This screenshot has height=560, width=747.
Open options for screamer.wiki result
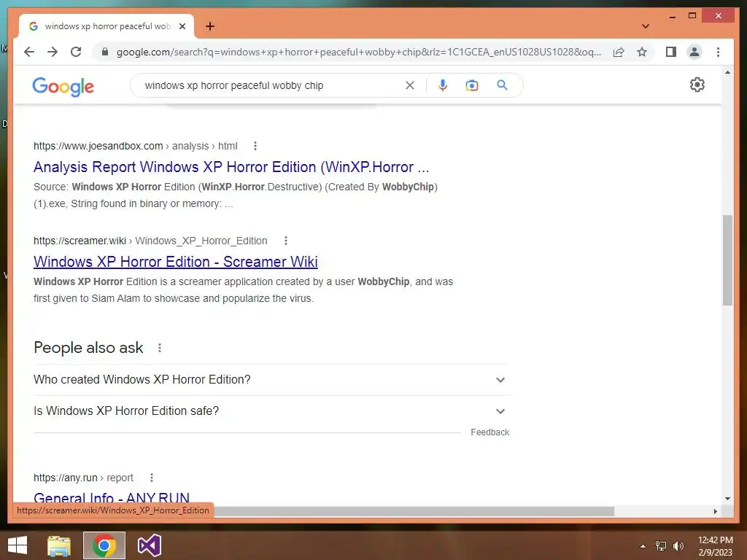click(286, 241)
